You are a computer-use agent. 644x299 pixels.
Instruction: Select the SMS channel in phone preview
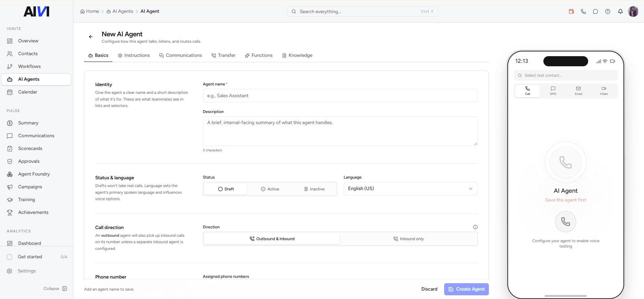(x=553, y=91)
